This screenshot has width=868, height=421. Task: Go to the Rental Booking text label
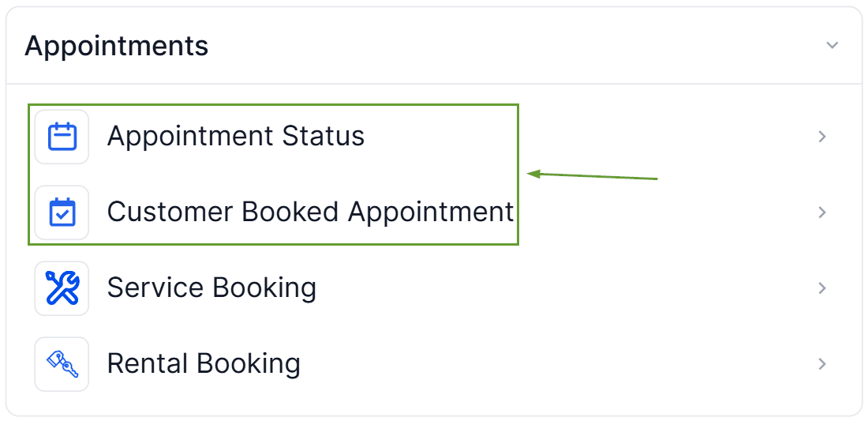tap(204, 363)
